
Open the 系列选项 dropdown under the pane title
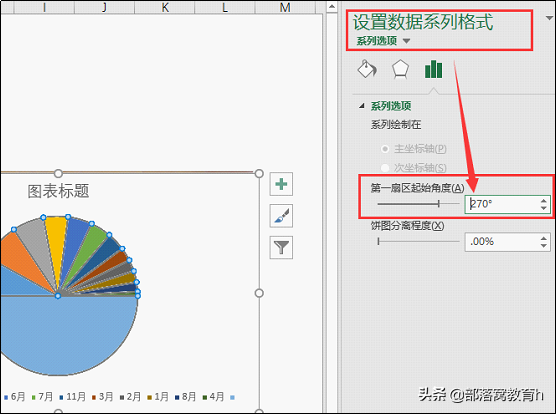(x=406, y=41)
